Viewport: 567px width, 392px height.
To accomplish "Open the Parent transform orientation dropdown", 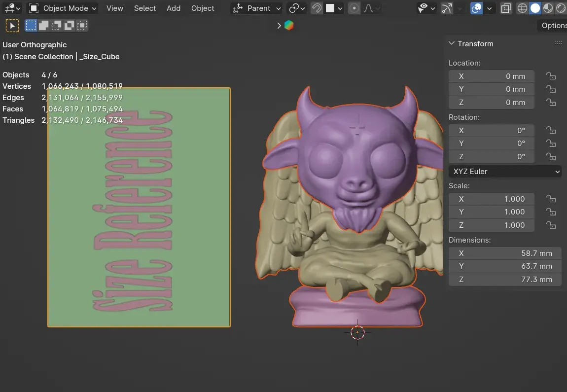I will tap(257, 8).
